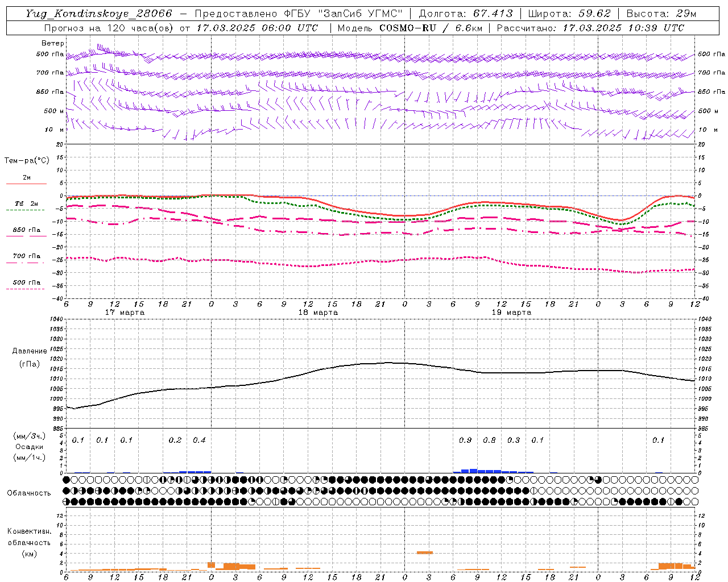The image size is (728, 582).
Task: Click the provider text ФГБУ "ЗапСиб УГМС"
Action: pyautogui.click(x=343, y=14)
